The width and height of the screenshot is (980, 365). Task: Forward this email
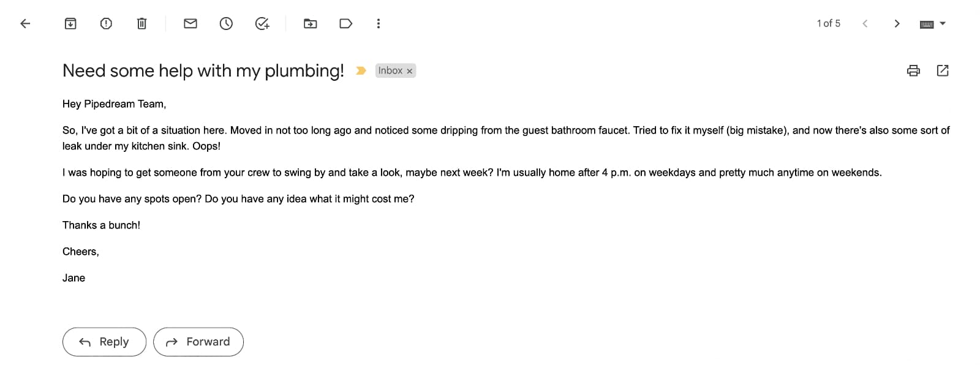tap(198, 342)
